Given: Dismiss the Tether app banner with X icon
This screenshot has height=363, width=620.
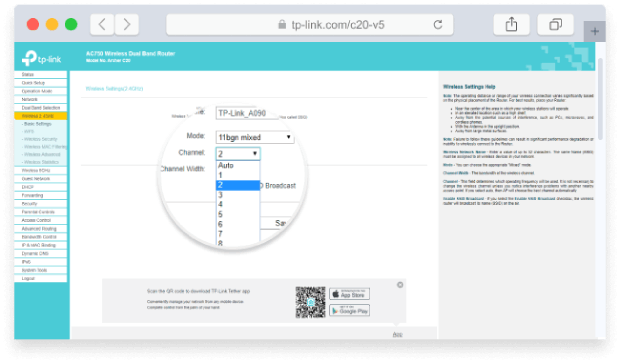Looking at the screenshot, I should [x=400, y=285].
